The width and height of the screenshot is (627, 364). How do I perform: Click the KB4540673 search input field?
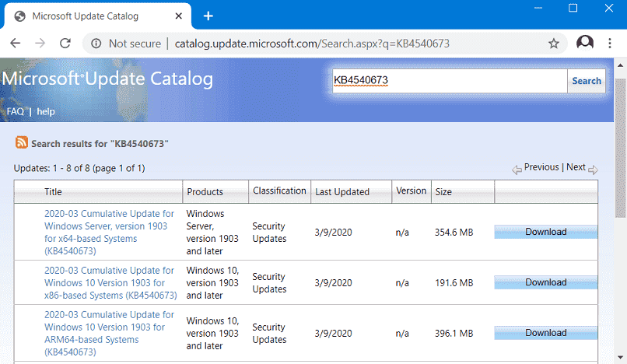[450, 81]
